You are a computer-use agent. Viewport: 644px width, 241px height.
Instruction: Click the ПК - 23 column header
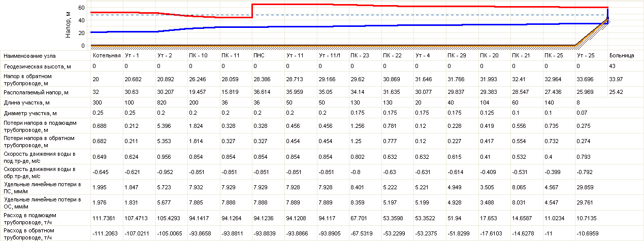(360, 55)
